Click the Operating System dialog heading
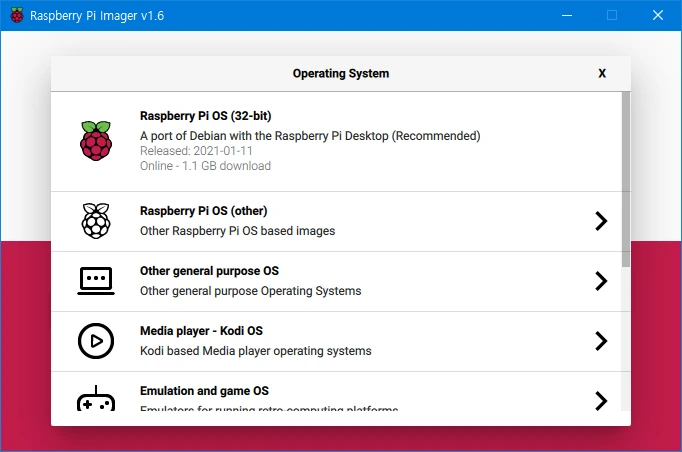Viewport: 682px width, 452px height. [340, 73]
